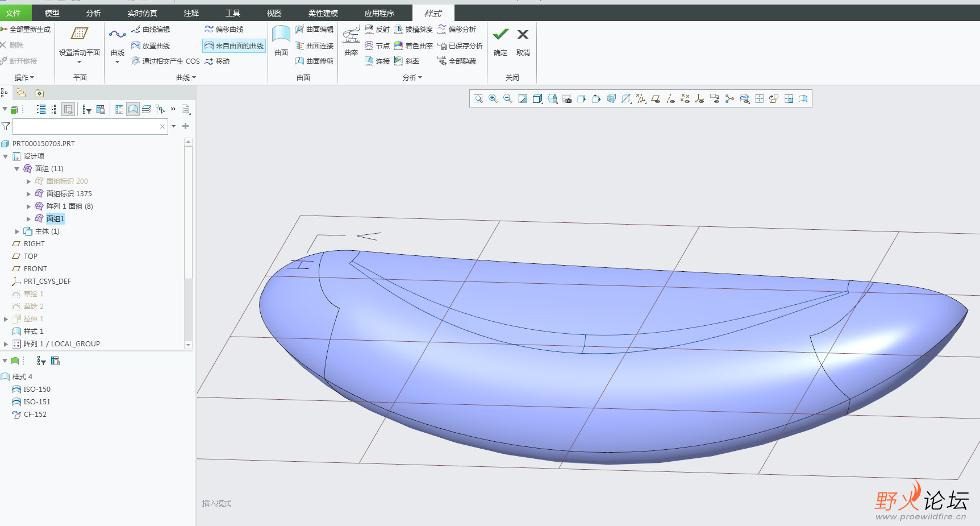
Task: Open the 文件 menu
Action: pos(13,13)
